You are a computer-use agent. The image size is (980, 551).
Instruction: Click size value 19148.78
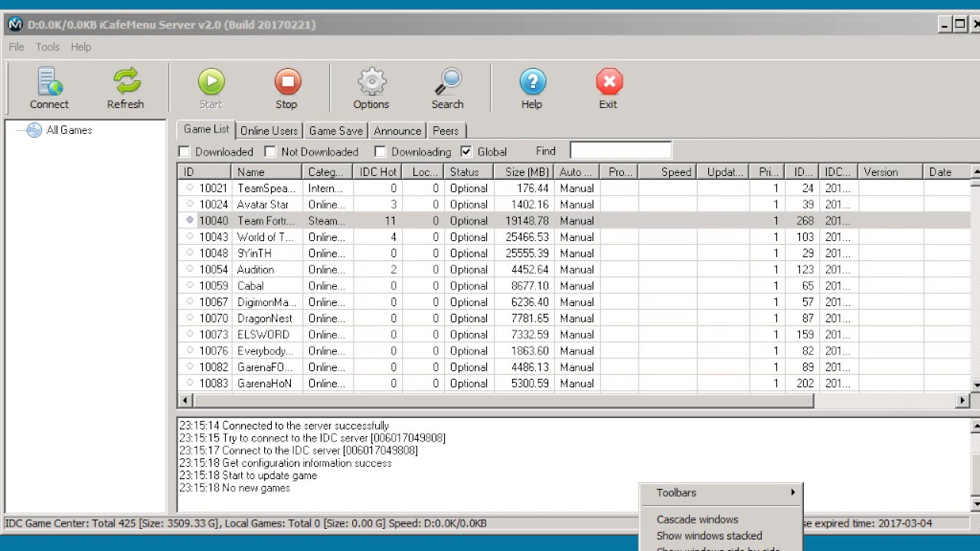click(527, 220)
